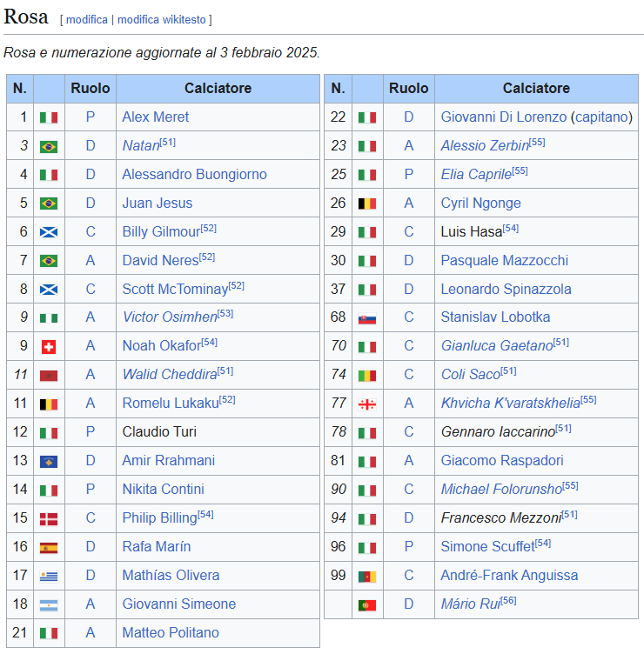Click the Slovakia flag beside Stanislav Lobotka

[x=367, y=319]
